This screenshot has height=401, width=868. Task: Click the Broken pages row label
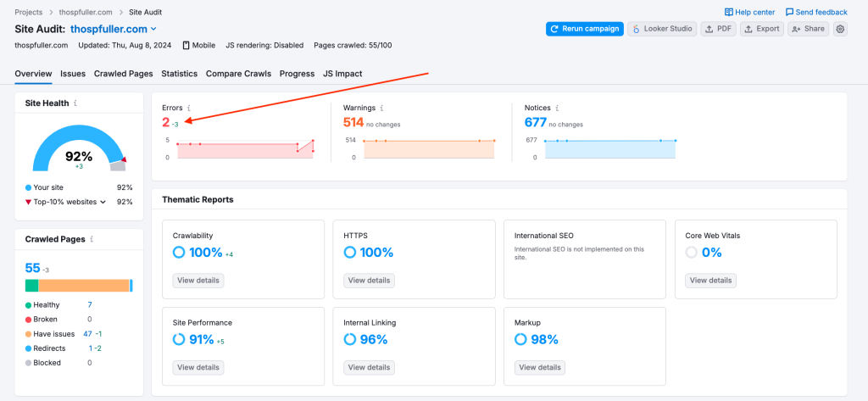point(46,320)
